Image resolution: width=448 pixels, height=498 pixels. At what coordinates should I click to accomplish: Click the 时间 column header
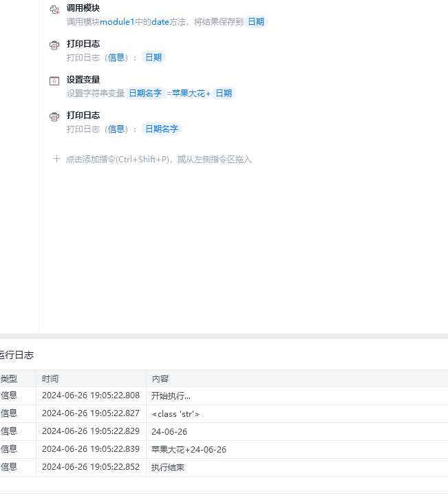click(x=50, y=379)
